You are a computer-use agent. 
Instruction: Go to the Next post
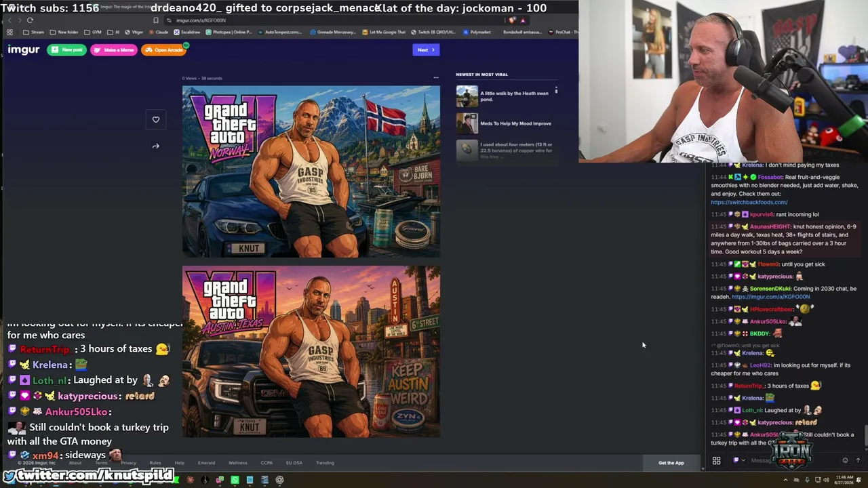(426, 49)
